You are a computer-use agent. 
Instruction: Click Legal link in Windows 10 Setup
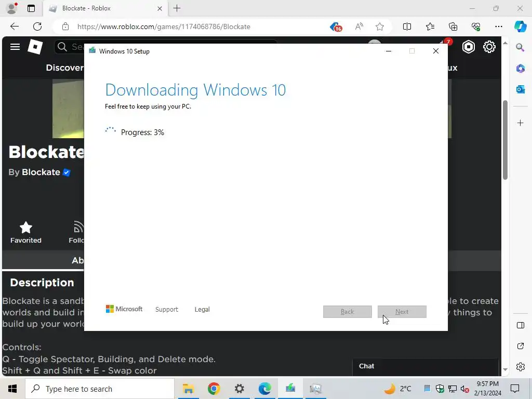[202, 310]
